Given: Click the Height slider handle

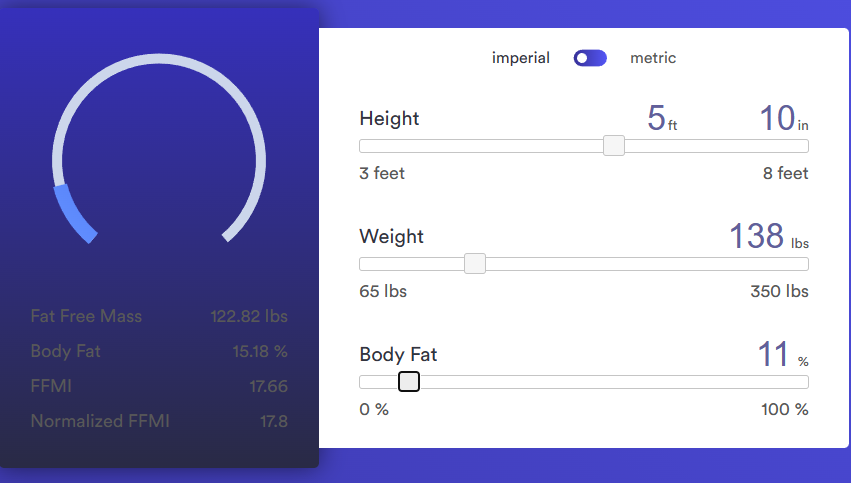Looking at the screenshot, I should point(614,146).
